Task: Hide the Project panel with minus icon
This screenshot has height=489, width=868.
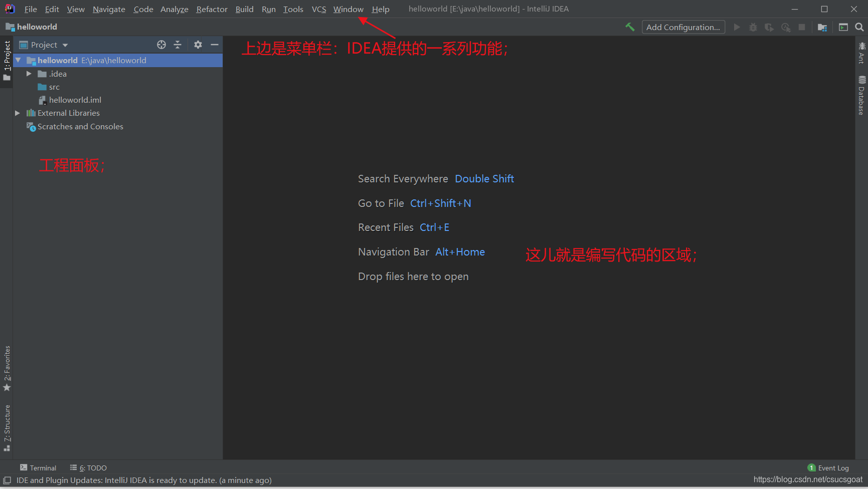Action: pyautogui.click(x=215, y=45)
